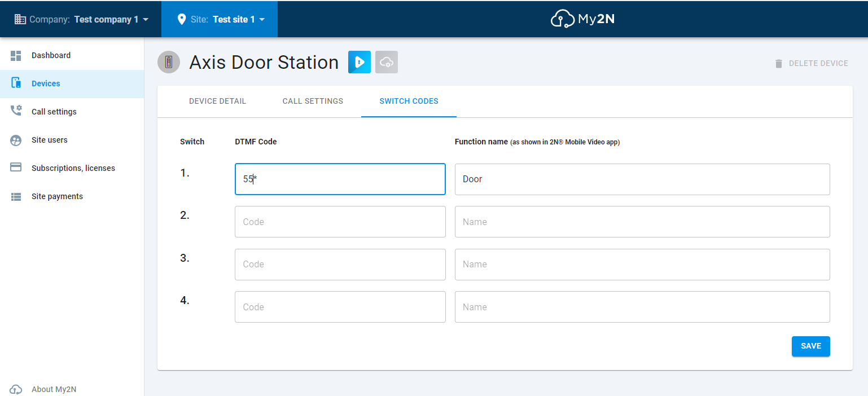Select the Dashboard icon in the sidebar
This screenshot has height=396, width=868.
[16, 55]
